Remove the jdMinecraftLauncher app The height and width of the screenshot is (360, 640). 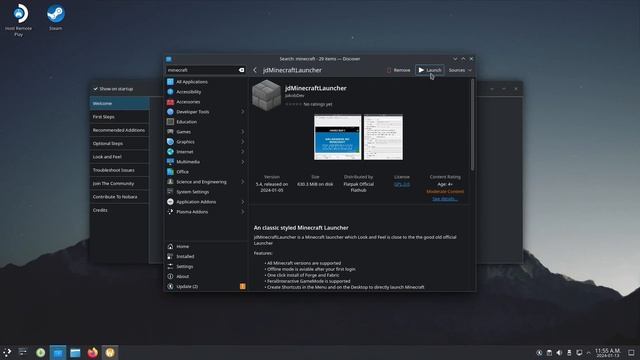pyautogui.click(x=399, y=70)
